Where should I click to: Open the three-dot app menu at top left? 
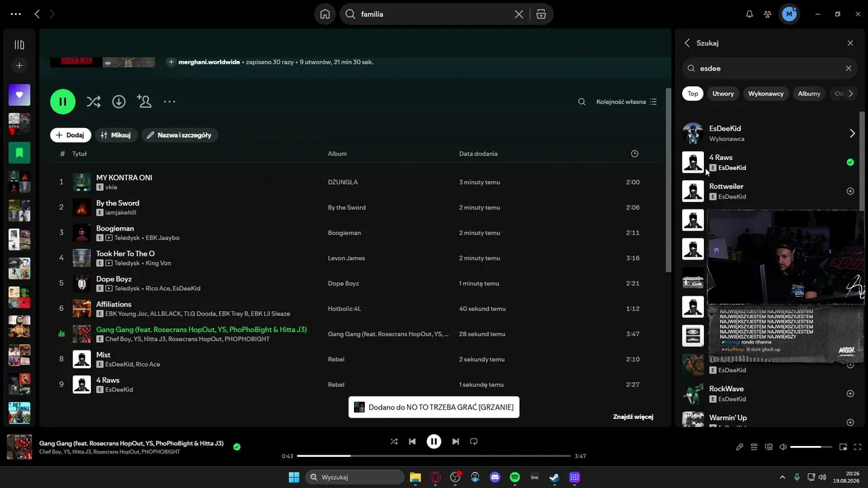pyautogui.click(x=16, y=14)
